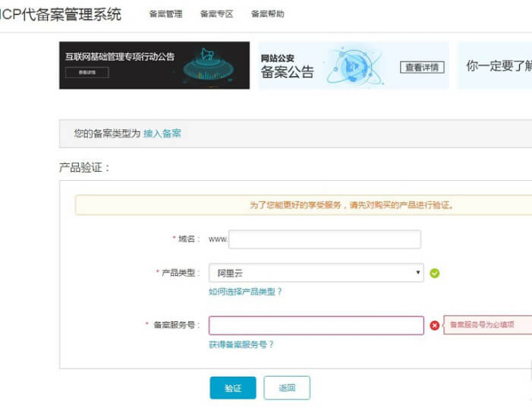Image resolution: width=532 pixels, height=408 pixels.
Task: Click the ICP代备案管理系统 site title
Action: coord(61,14)
